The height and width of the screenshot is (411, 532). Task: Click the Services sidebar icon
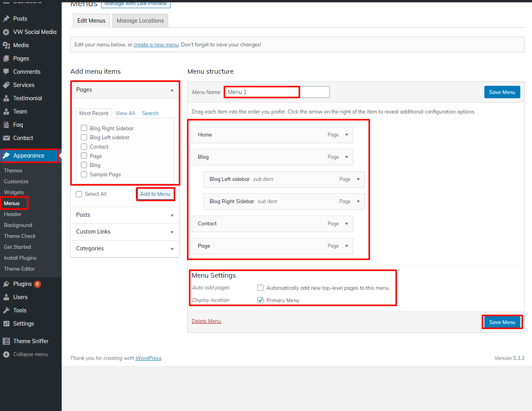(7, 85)
